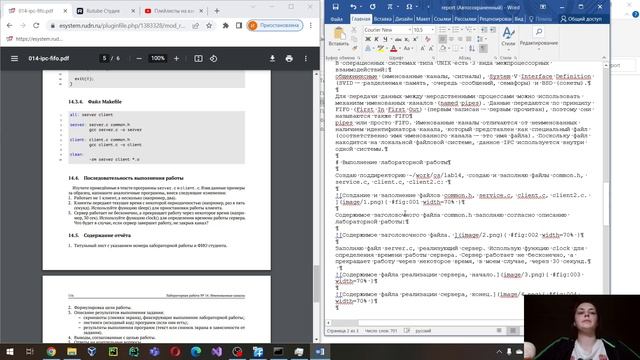Open Chrome three-dot menu
Viewport: 640px width, 360px height.
pos(311,25)
